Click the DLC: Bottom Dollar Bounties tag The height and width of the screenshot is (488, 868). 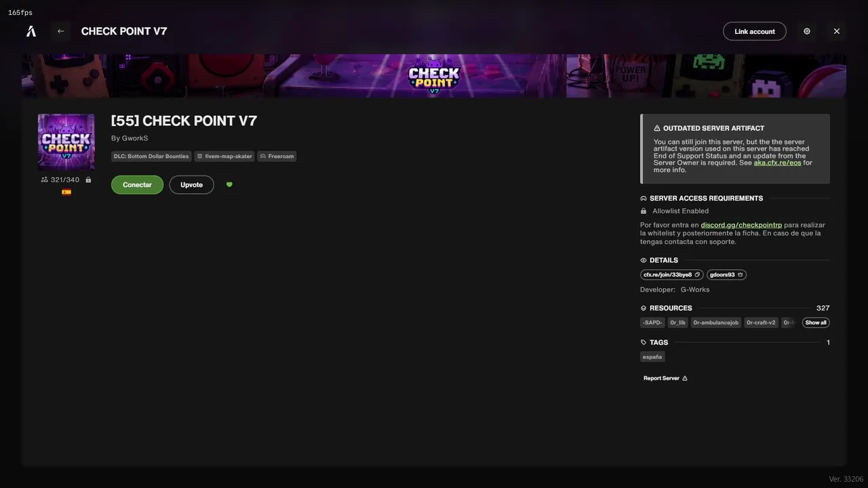151,157
